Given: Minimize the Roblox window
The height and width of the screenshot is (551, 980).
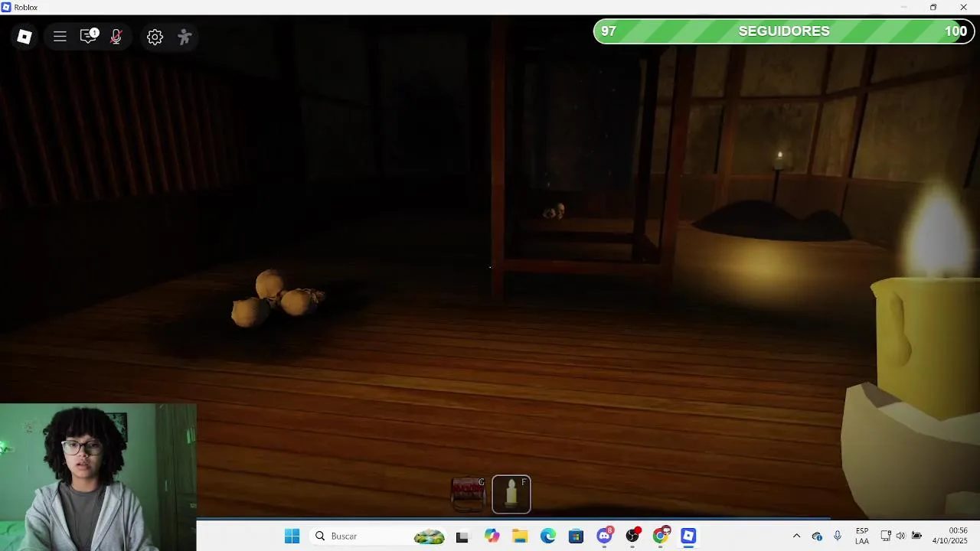Looking at the screenshot, I should click(x=903, y=8).
